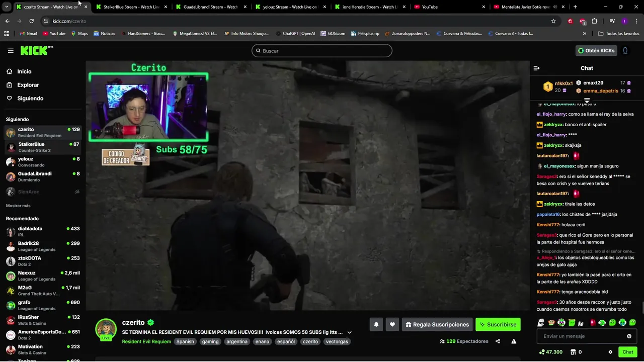The width and height of the screenshot is (644, 362).
Task: Open Resident Evil Requiem category link
Action: [x=146, y=342]
